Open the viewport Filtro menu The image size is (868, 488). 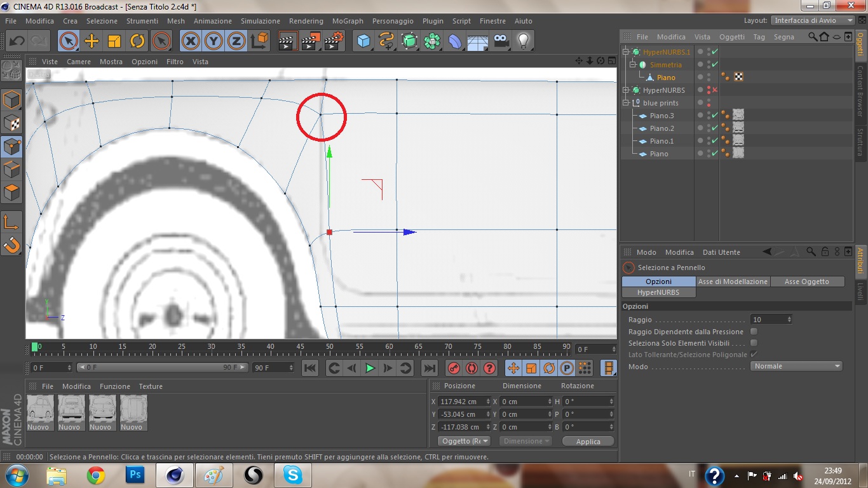coord(175,62)
